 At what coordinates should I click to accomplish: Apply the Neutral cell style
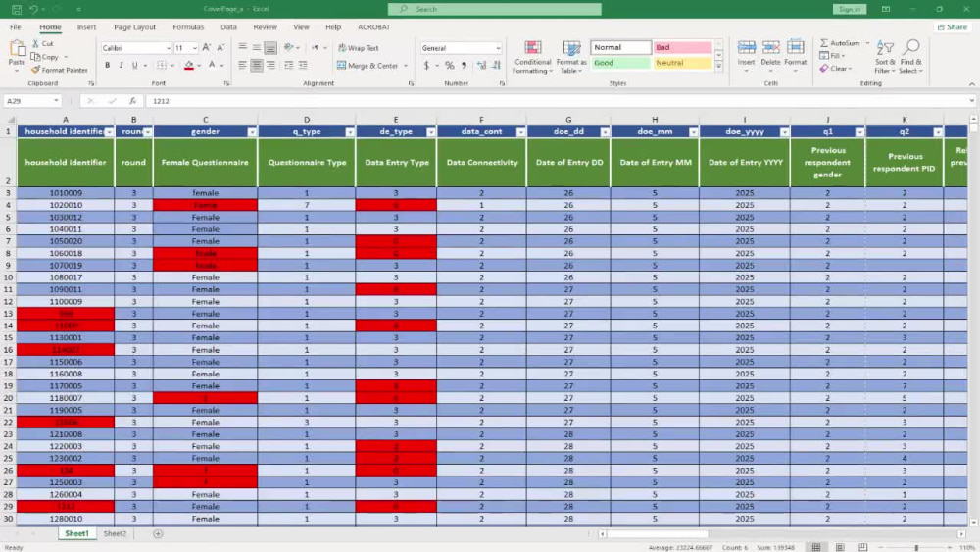[682, 63]
